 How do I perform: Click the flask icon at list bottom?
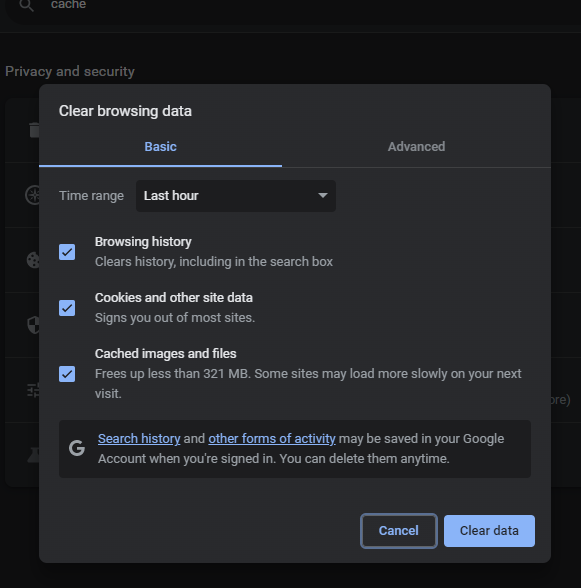[33, 455]
